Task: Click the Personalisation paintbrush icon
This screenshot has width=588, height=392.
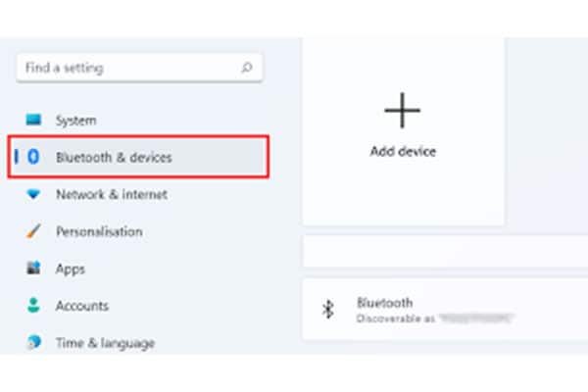Action: pyautogui.click(x=33, y=230)
